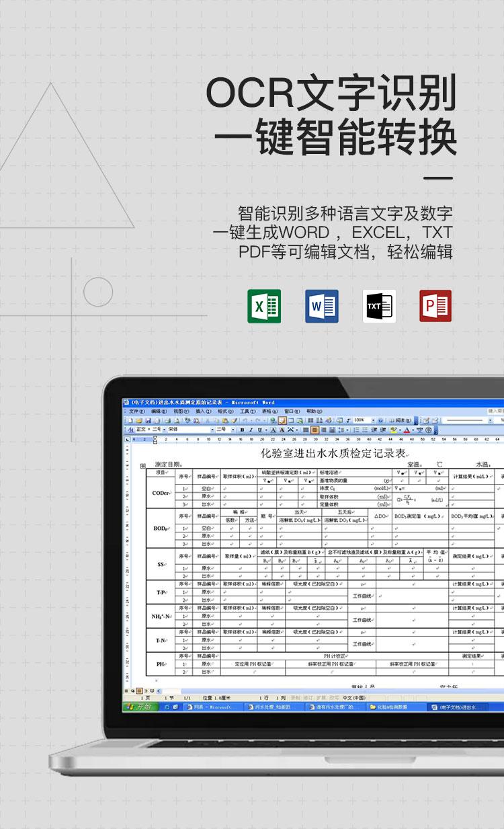Viewport: 504px width, 829px height.
Task: Click the T-N row label
Action: pos(161,640)
